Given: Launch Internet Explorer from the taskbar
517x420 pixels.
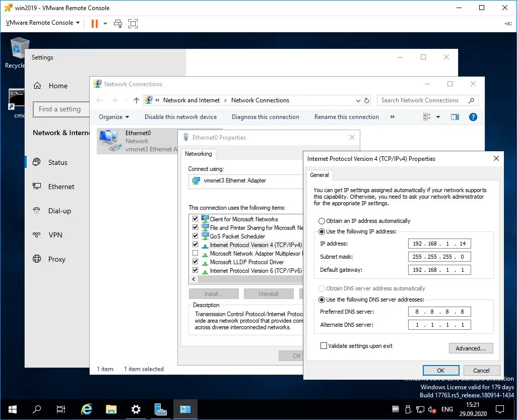Looking at the screenshot, I should tap(86, 409).
